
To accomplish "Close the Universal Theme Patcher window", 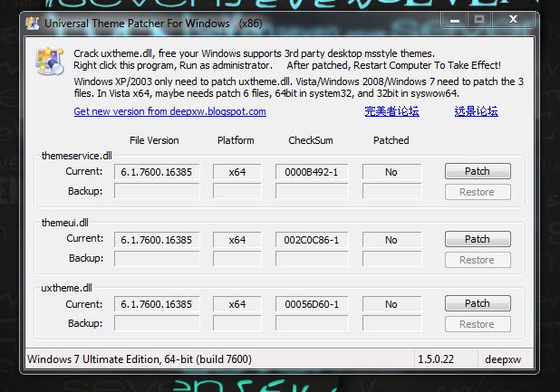I will tap(513, 19).
